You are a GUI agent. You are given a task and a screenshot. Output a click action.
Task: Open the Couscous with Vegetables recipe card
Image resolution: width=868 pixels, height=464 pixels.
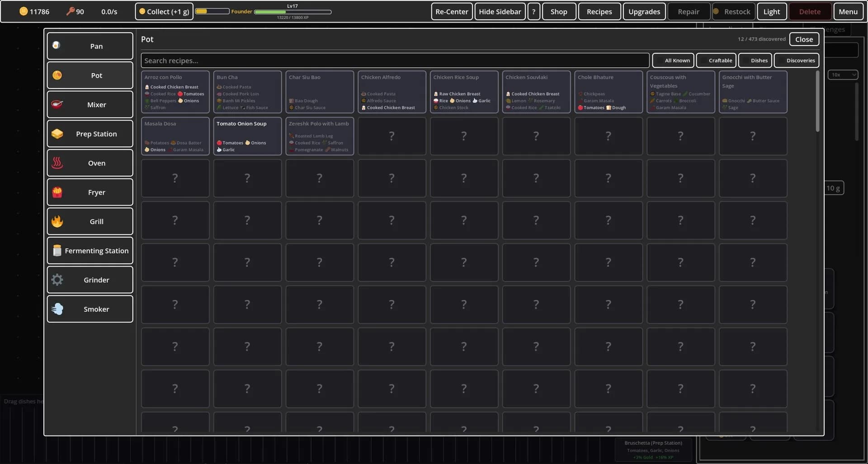pyautogui.click(x=681, y=92)
